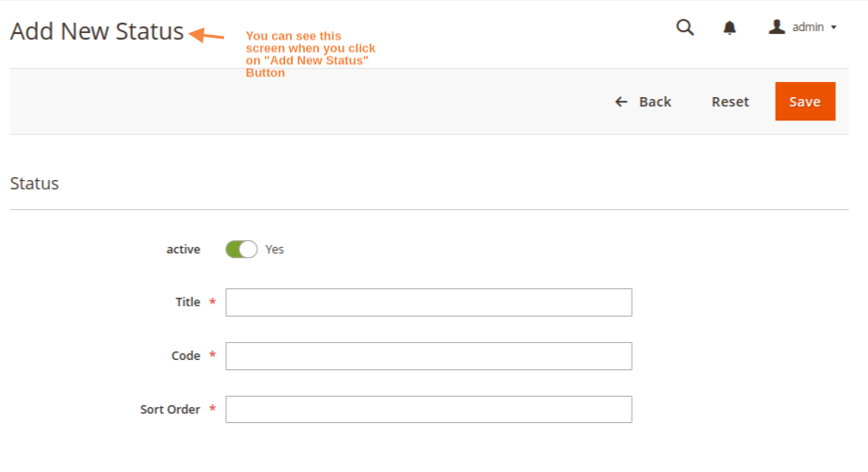Focus the Title text field
Image resolution: width=868 pixels, height=472 pixels.
point(428,302)
